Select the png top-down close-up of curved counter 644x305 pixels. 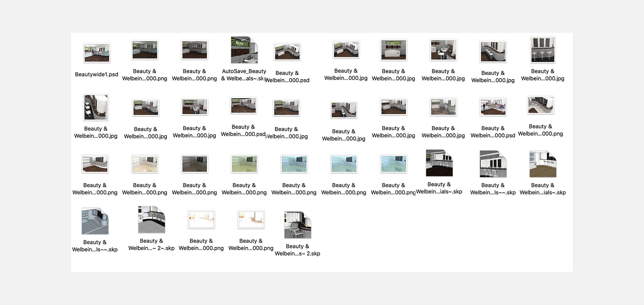click(x=541, y=105)
